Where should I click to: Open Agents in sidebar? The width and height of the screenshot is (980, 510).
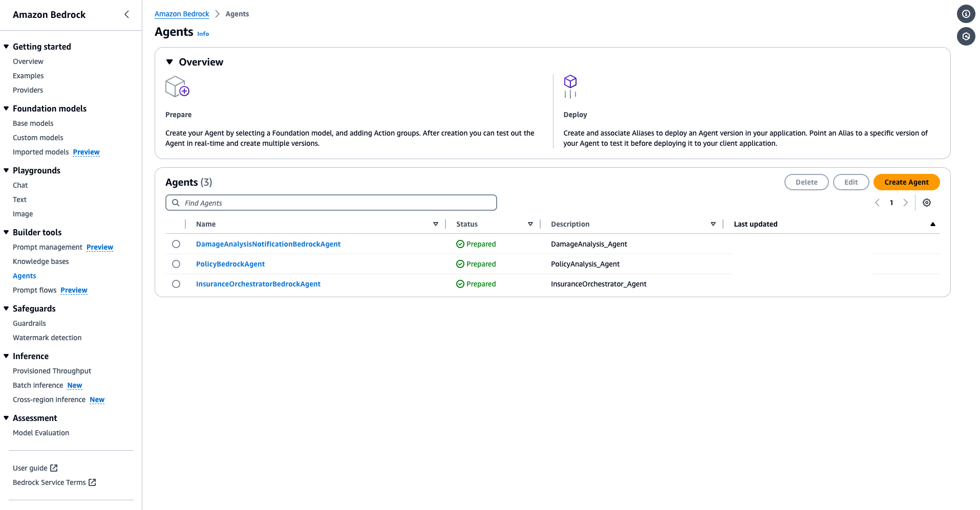tap(25, 276)
